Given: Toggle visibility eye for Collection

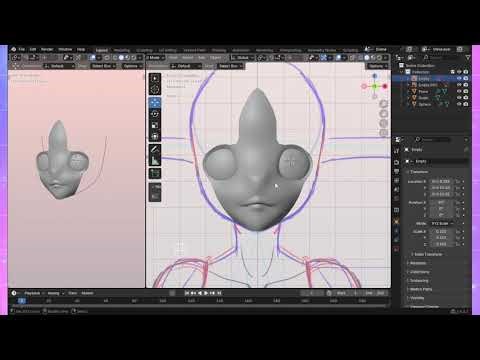Looking at the screenshot, I should pyautogui.click(x=459, y=72).
